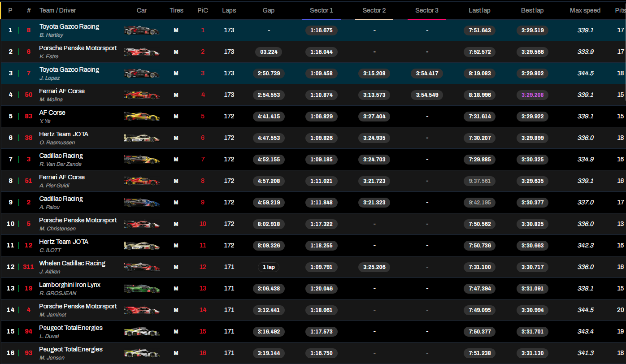Click the Whelen Cadillac Racing car icon
This screenshot has width=626, height=364.
click(141, 267)
